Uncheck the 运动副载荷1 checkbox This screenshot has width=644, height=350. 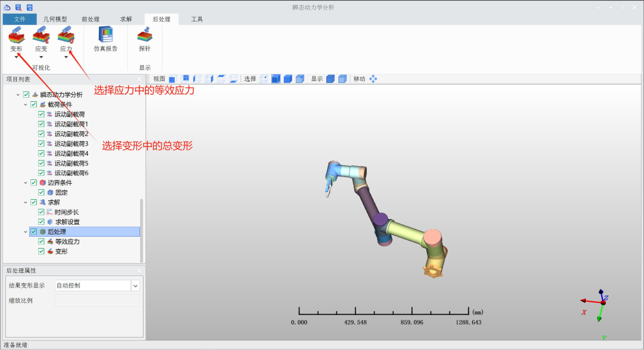pyautogui.click(x=41, y=124)
